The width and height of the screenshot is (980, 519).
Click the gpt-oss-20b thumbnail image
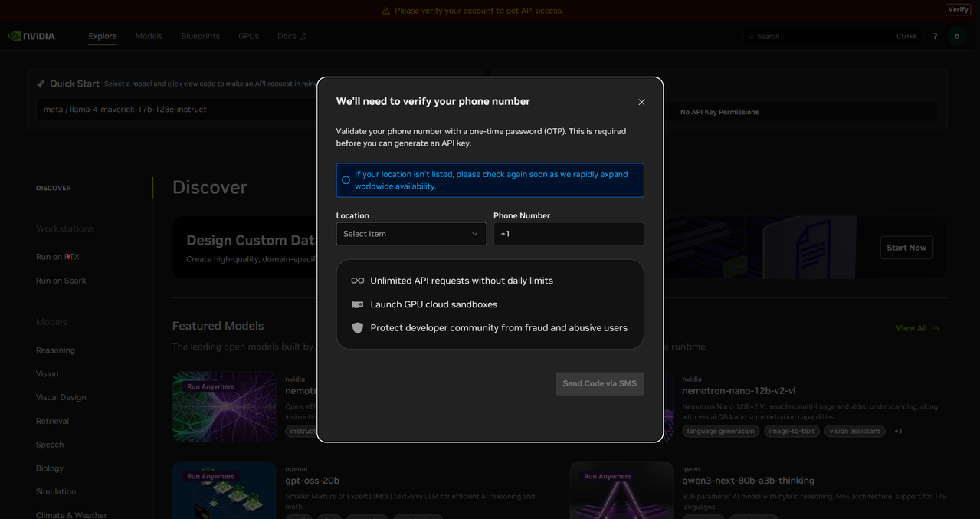click(225, 490)
